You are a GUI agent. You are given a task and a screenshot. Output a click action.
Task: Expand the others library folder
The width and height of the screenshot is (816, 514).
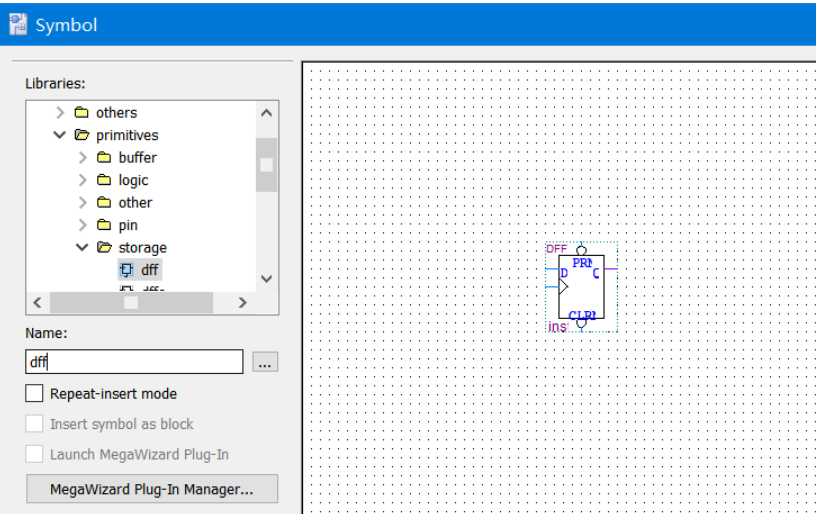coord(60,112)
